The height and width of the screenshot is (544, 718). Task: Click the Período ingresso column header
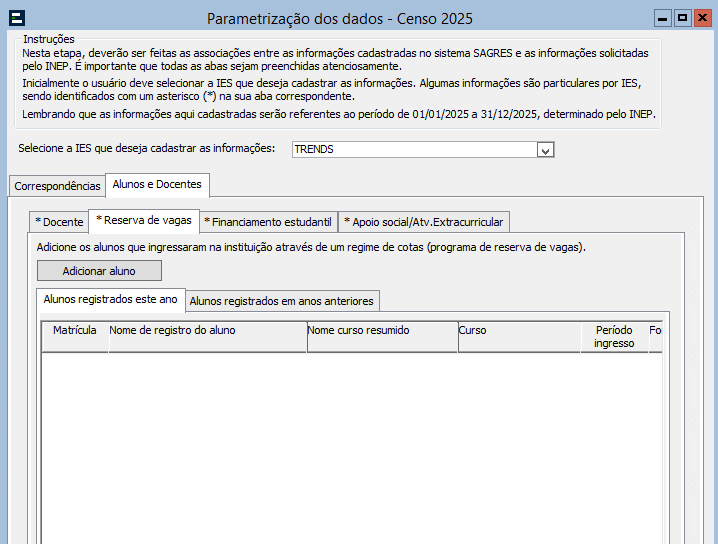pyautogui.click(x=614, y=337)
